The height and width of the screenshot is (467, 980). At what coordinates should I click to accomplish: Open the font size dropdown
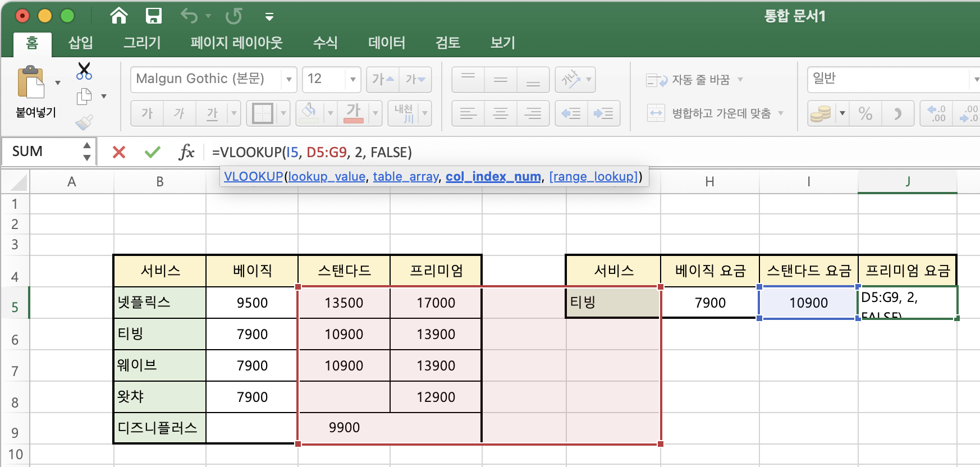pos(352,80)
